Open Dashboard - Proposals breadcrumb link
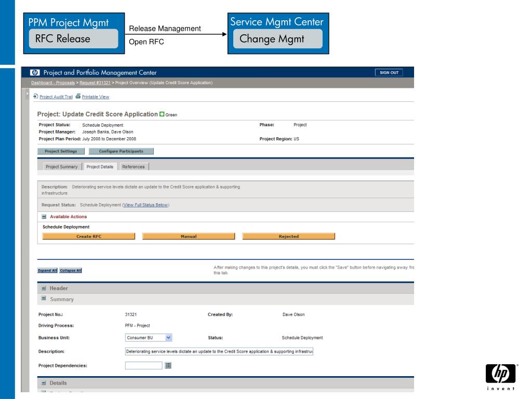532x399 pixels. click(x=53, y=83)
